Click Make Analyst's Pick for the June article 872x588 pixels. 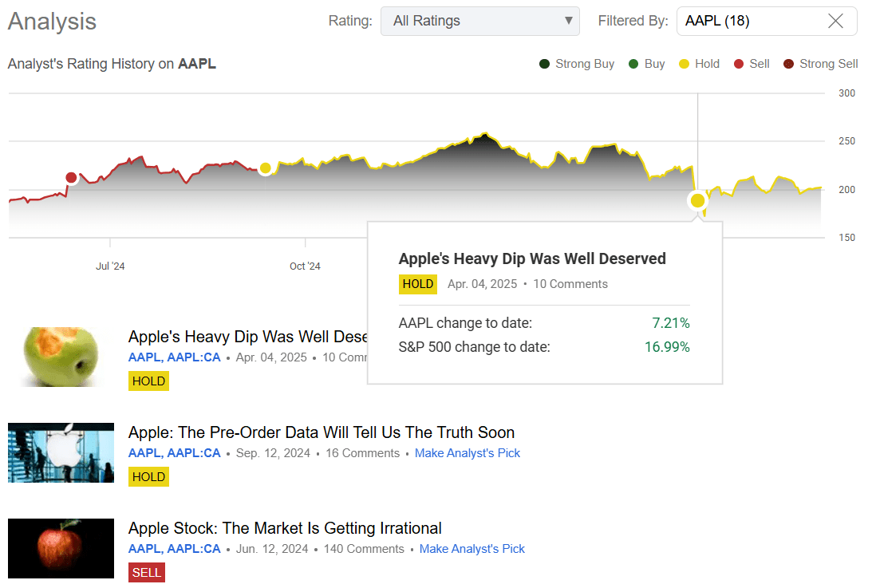[x=472, y=548]
